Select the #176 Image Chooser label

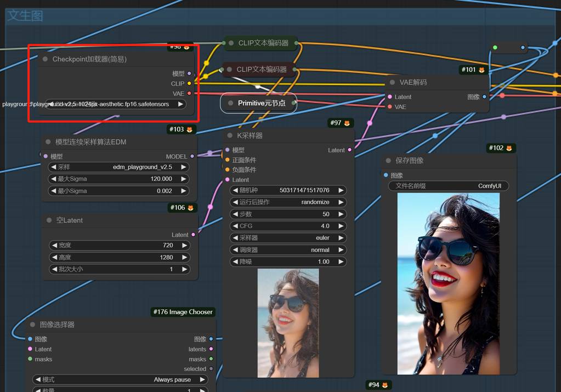click(x=183, y=312)
